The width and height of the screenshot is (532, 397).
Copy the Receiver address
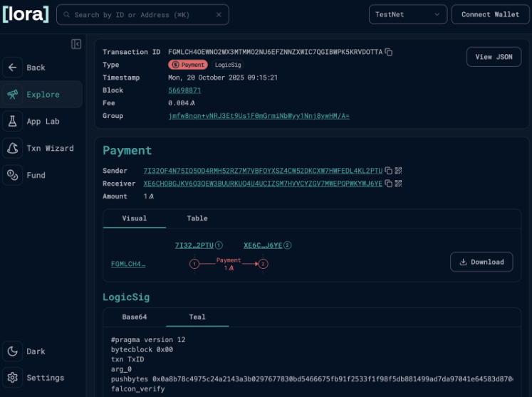[388, 184]
